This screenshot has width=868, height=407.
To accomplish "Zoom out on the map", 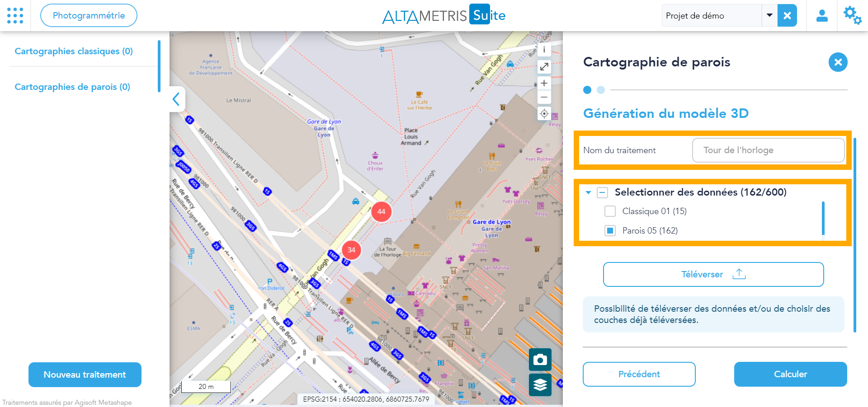I will pos(544,97).
